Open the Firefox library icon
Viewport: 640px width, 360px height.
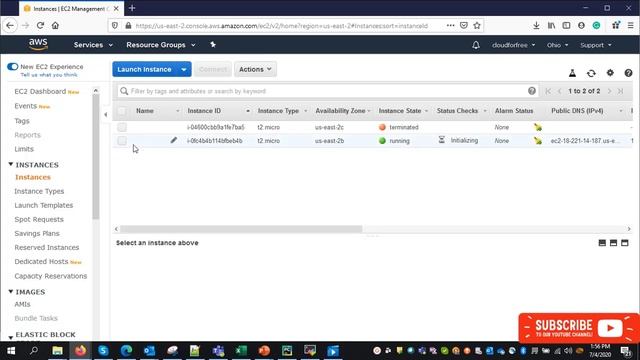pyautogui.click(x=551, y=25)
